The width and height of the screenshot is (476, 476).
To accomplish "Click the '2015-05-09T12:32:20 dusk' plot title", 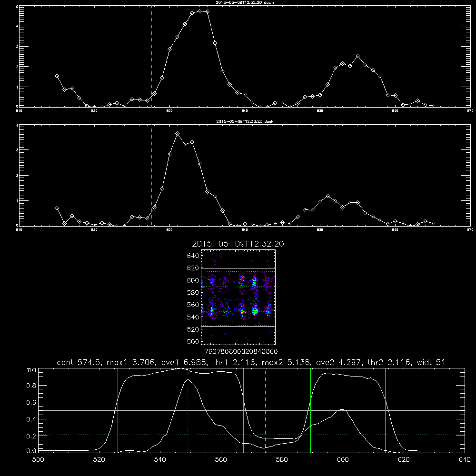I will [245, 121].
